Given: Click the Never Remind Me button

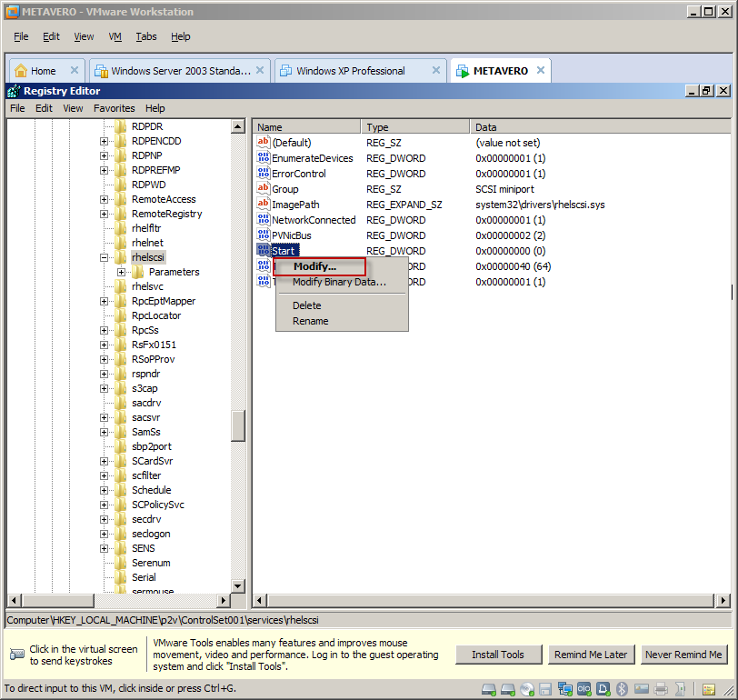Looking at the screenshot, I should 683,655.
